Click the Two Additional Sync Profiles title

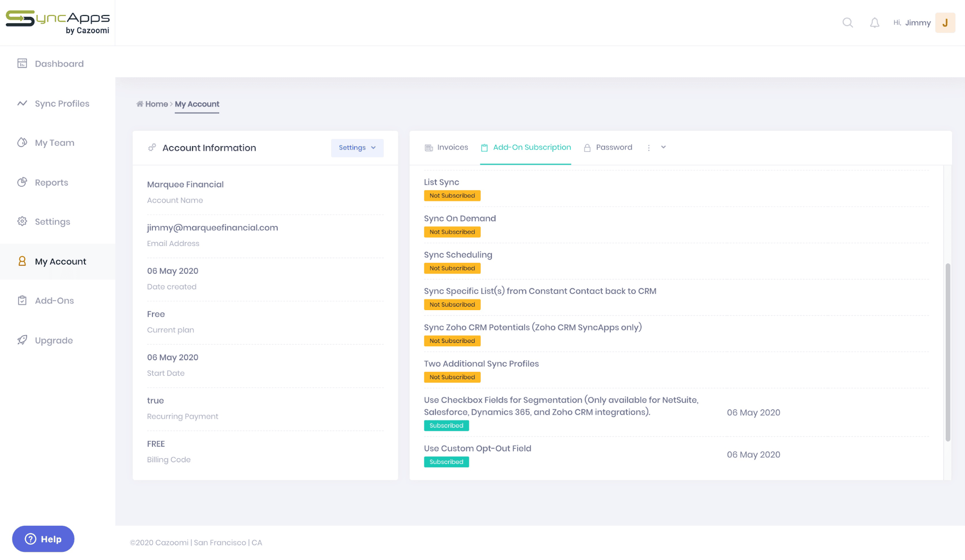point(481,364)
